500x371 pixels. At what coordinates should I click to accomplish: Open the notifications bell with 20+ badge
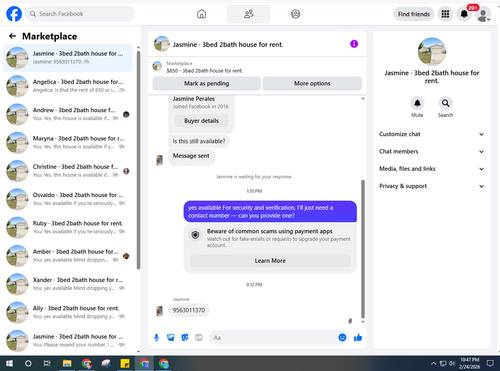tap(464, 14)
